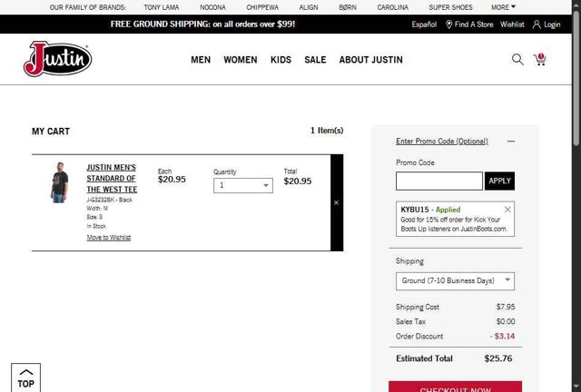The height and width of the screenshot is (392, 581).
Task: Remove the tee from cart with X
Action: (336, 202)
